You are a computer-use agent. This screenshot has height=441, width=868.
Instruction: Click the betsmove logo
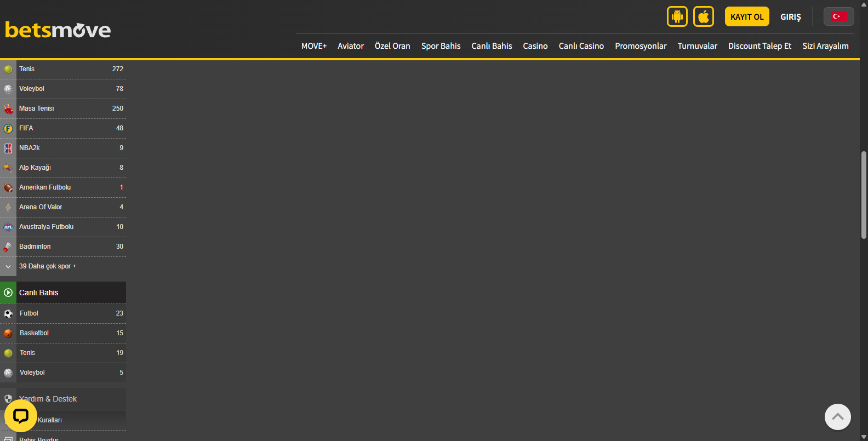(x=58, y=30)
